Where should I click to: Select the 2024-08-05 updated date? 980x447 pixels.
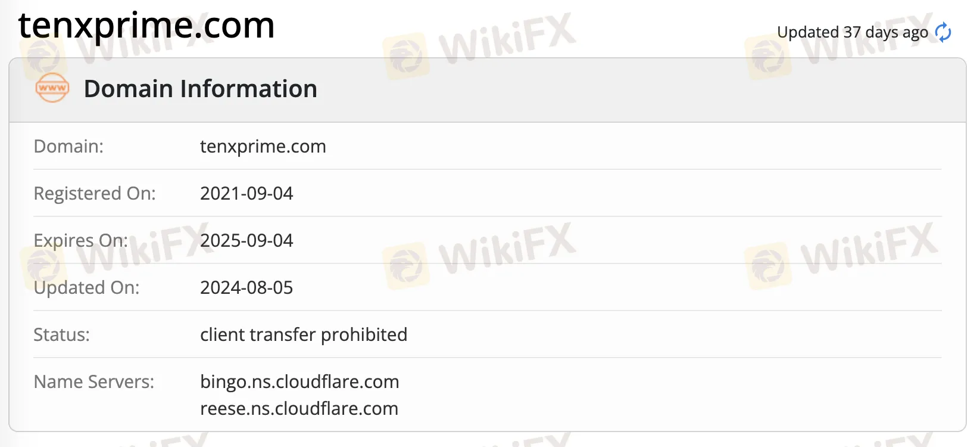pos(246,288)
